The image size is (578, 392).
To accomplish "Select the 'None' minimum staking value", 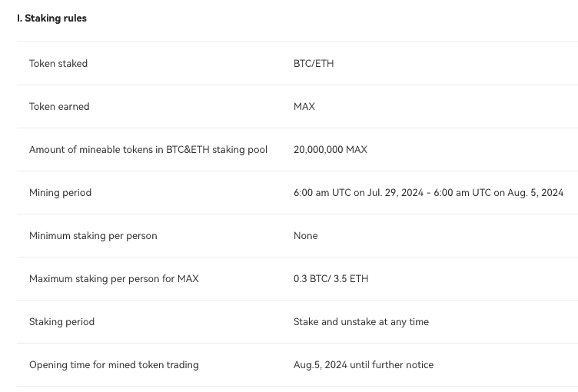I will click(306, 236).
